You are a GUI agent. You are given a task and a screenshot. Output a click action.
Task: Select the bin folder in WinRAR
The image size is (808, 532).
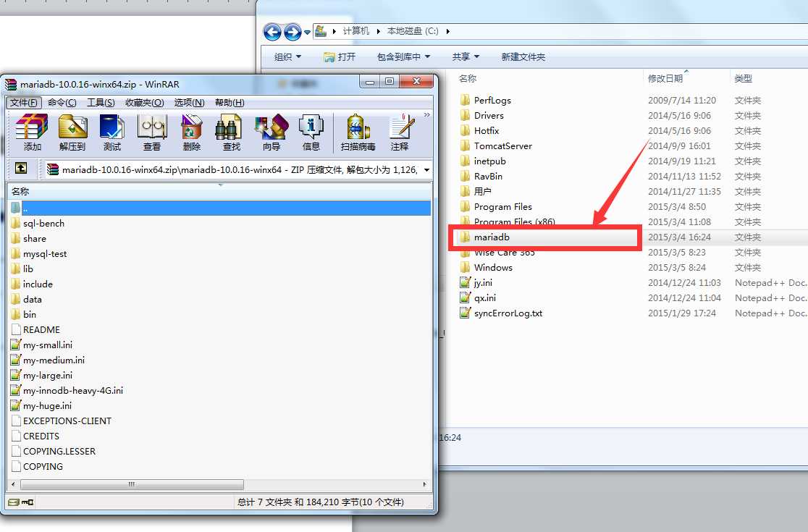[x=23, y=314]
